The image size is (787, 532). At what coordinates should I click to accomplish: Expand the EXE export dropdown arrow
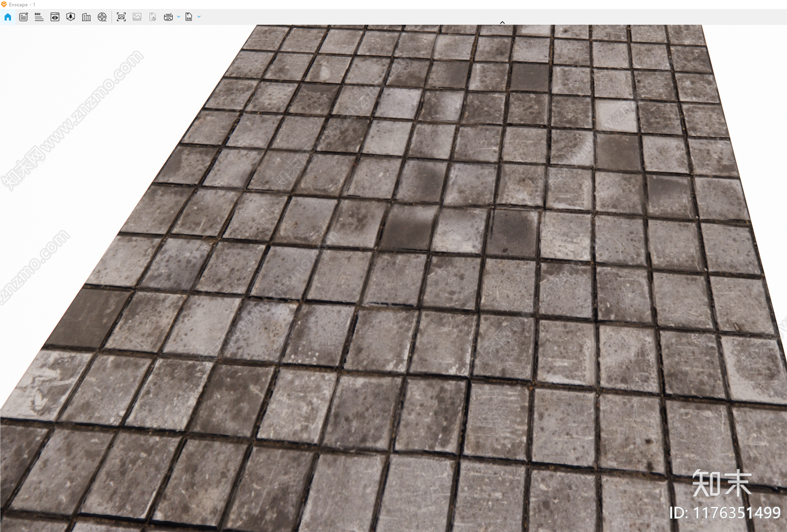coord(199,17)
